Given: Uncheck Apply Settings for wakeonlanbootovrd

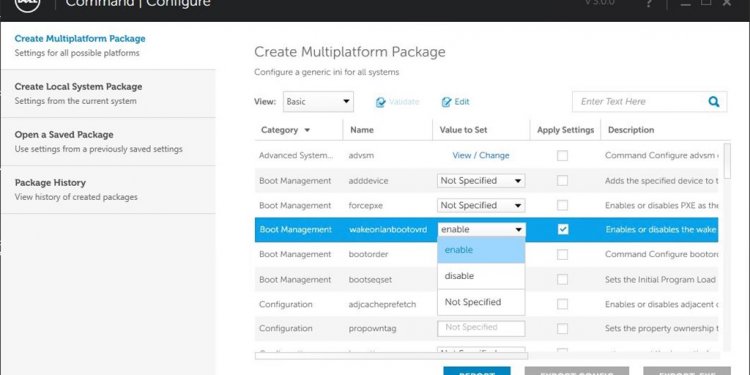Looking at the screenshot, I should click(563, 230).
